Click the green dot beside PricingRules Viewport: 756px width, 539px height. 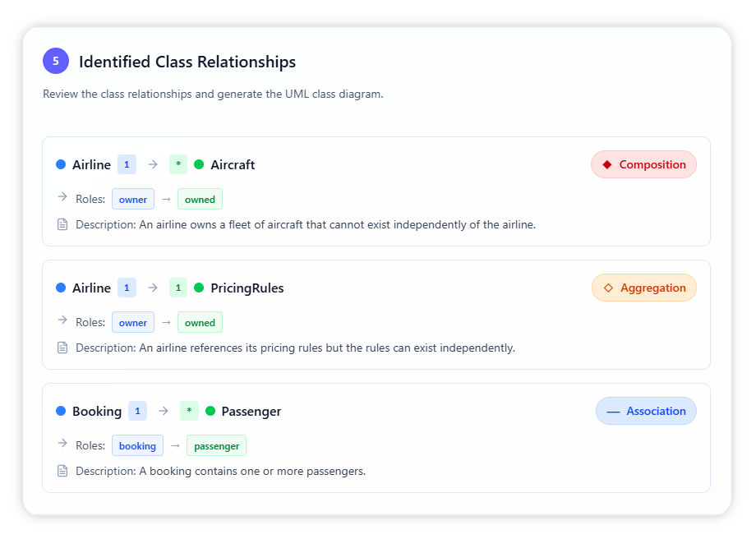click(199, 288)
